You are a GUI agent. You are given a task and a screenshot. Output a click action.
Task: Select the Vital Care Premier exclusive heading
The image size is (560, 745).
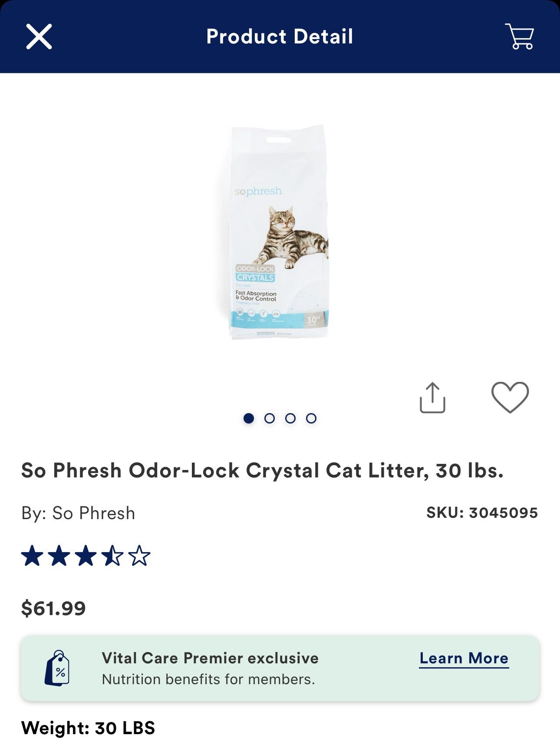click(x=210, y=658)
